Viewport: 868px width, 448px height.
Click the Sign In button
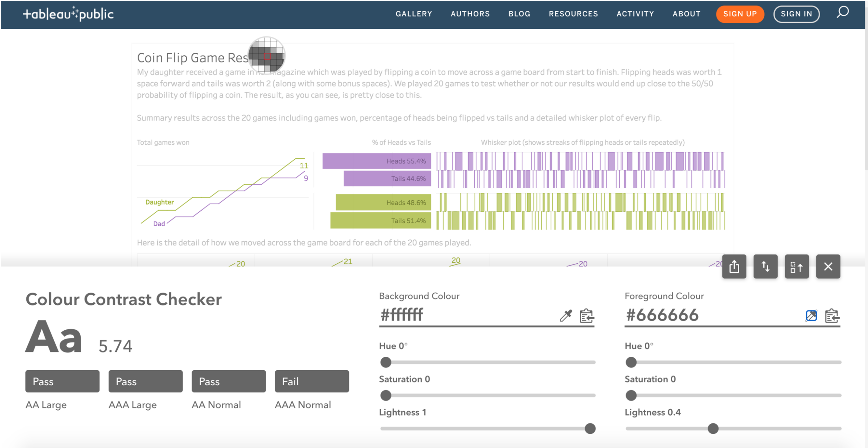tap(796, 14)
